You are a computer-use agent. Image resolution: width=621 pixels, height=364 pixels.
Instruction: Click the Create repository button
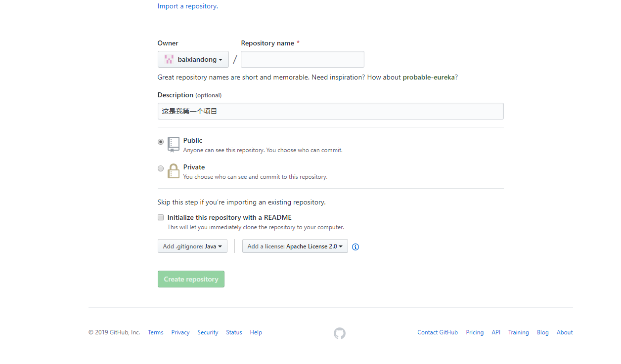tap(191, 279)
